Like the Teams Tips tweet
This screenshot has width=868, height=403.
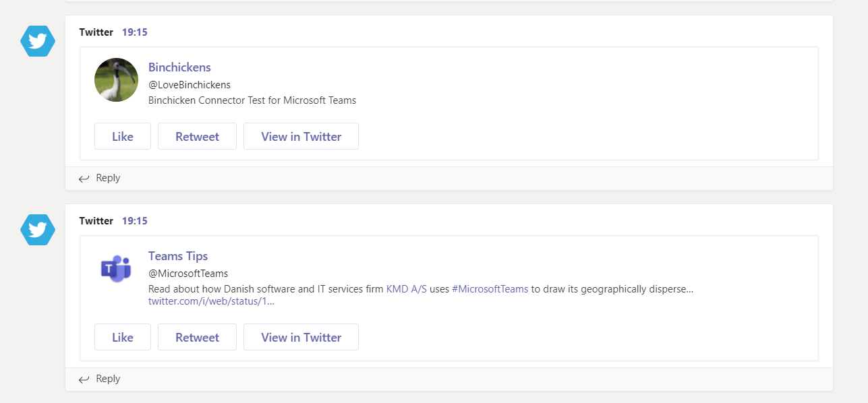coord(122,337)
